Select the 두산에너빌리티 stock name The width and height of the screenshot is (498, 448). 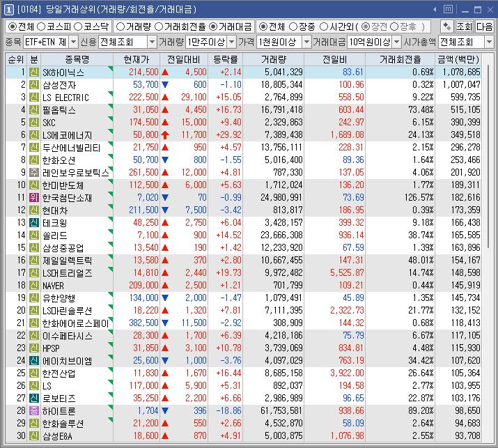(x=72, y=148)
